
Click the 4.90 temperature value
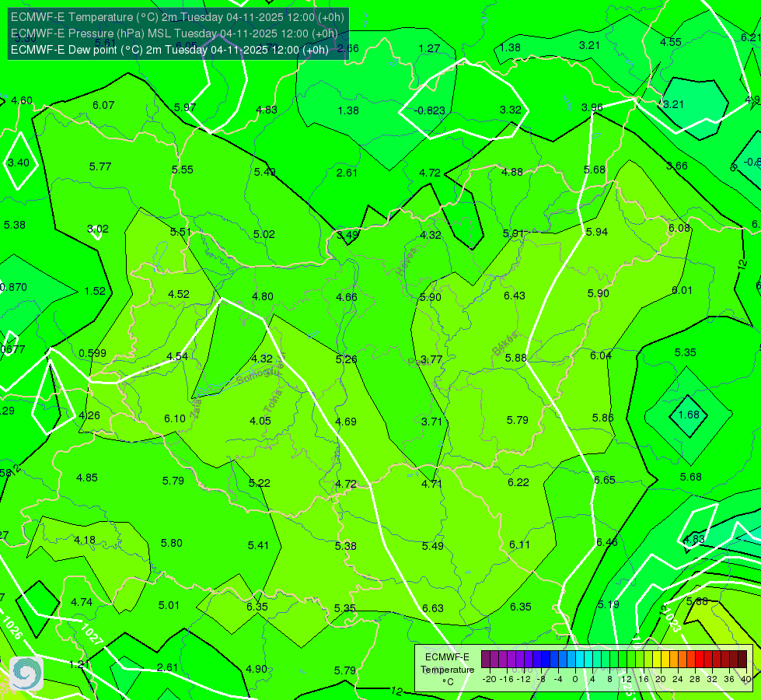[x=257, y=669]
